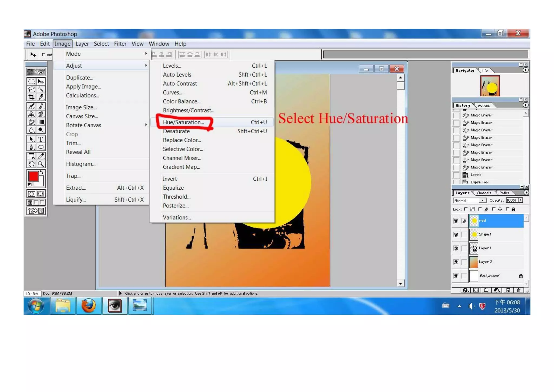The width and height of the screenshot is (554, 392).
Task: Select the Lasso tool
Action: 31,89
